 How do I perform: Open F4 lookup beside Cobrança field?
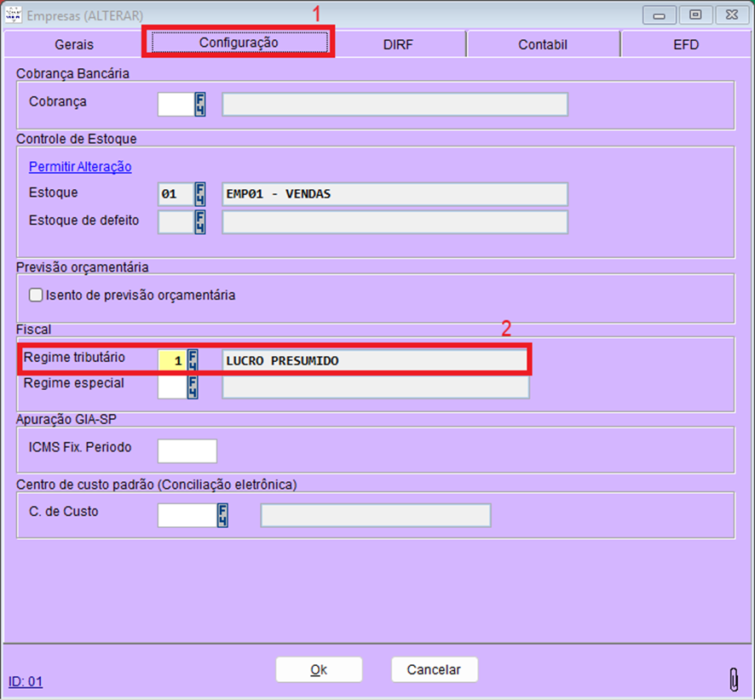pyautogui.click(x=199, y=105)
